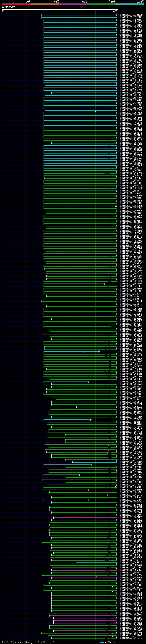Click the cyan alignment bar for UniRef100_B9R6O0

point(84,93)
